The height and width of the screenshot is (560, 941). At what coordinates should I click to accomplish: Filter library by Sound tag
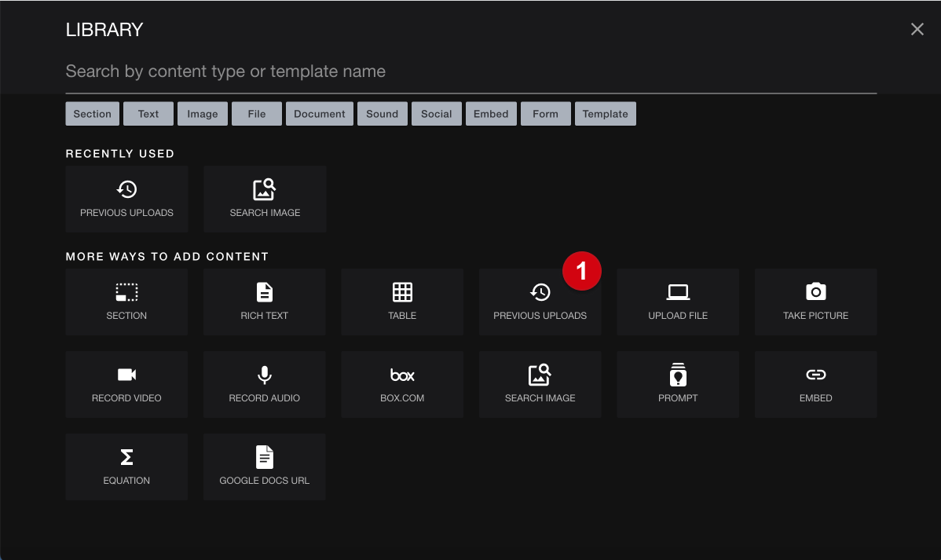383,114
